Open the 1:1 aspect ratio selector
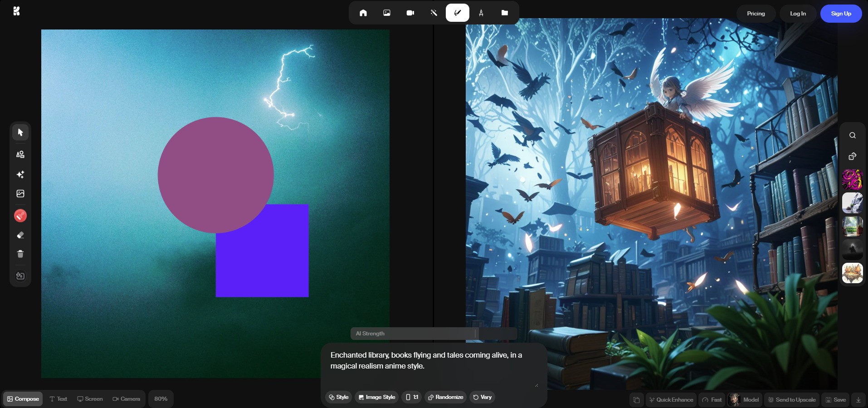The width and height of the screenshot is (868, 408). (x=412, y=397)
